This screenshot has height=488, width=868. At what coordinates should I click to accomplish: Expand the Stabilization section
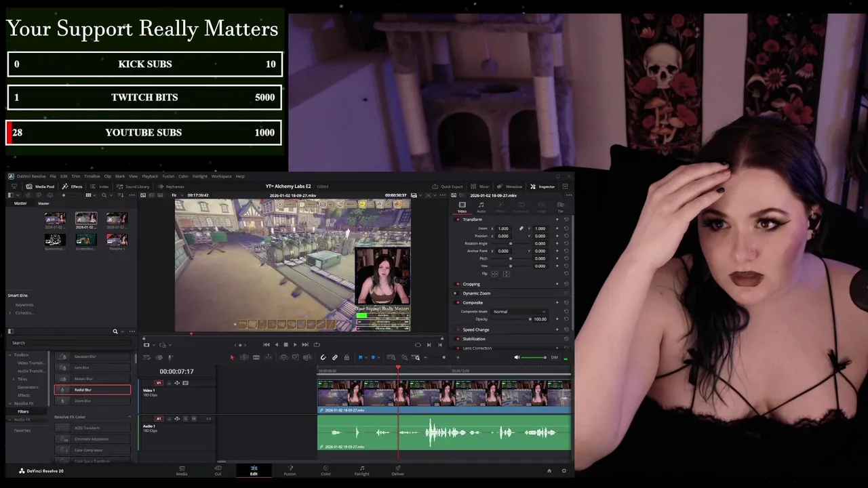point(474,339)
